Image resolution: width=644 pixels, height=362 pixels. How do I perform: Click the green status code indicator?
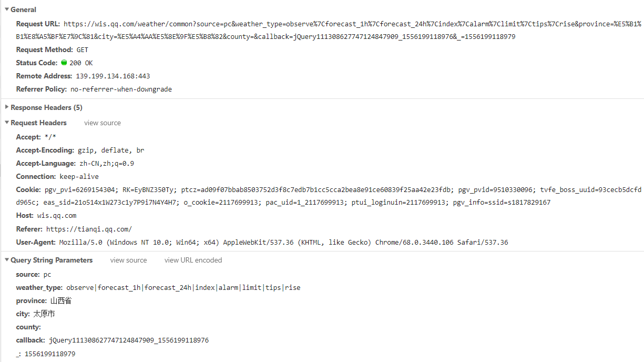point(64,63)
